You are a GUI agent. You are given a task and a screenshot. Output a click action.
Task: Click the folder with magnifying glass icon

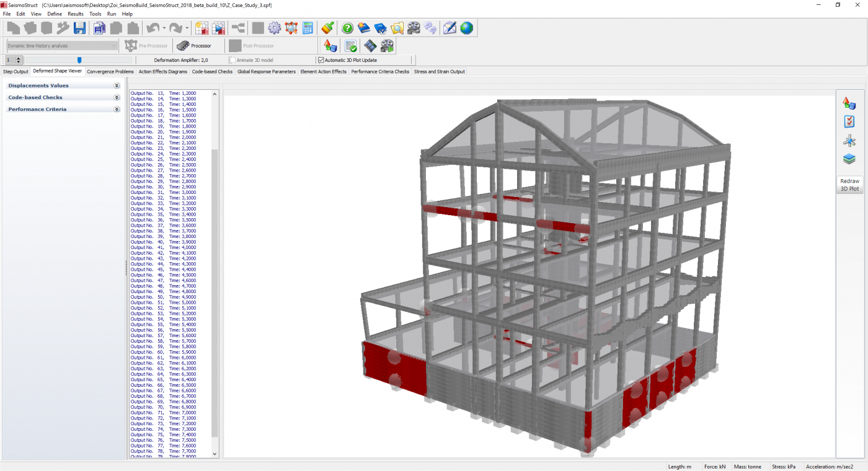coord(397,28)
